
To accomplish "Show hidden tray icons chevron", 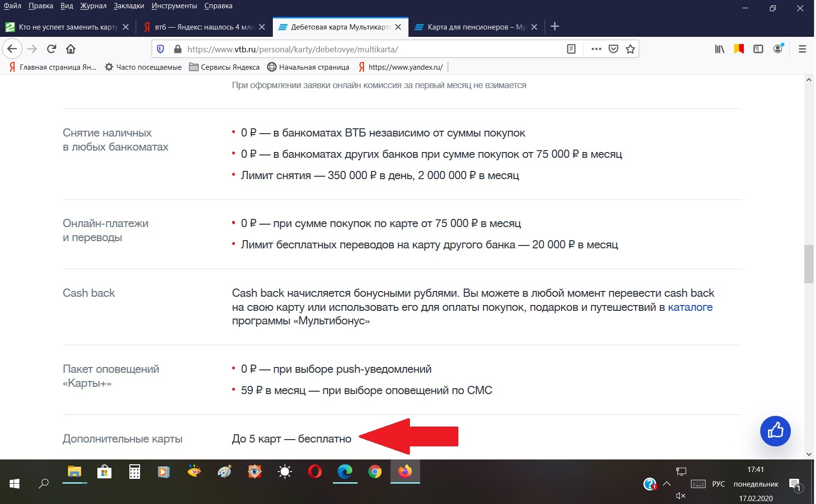I will (667, 483).
